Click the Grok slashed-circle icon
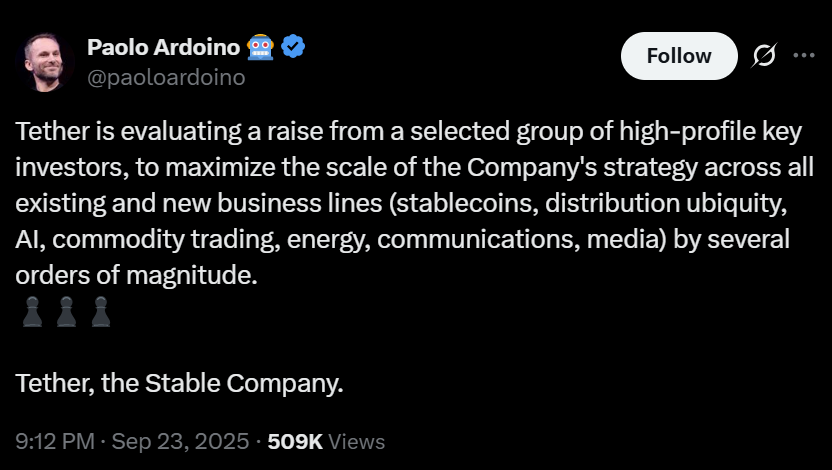The height and width of the screenshot is (470, 832). pos(765,56)
